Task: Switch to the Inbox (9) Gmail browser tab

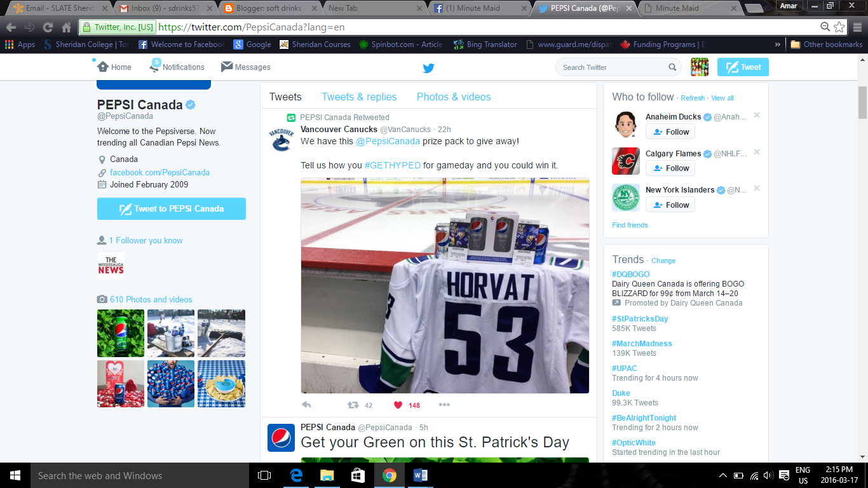Action: (165, 8)
